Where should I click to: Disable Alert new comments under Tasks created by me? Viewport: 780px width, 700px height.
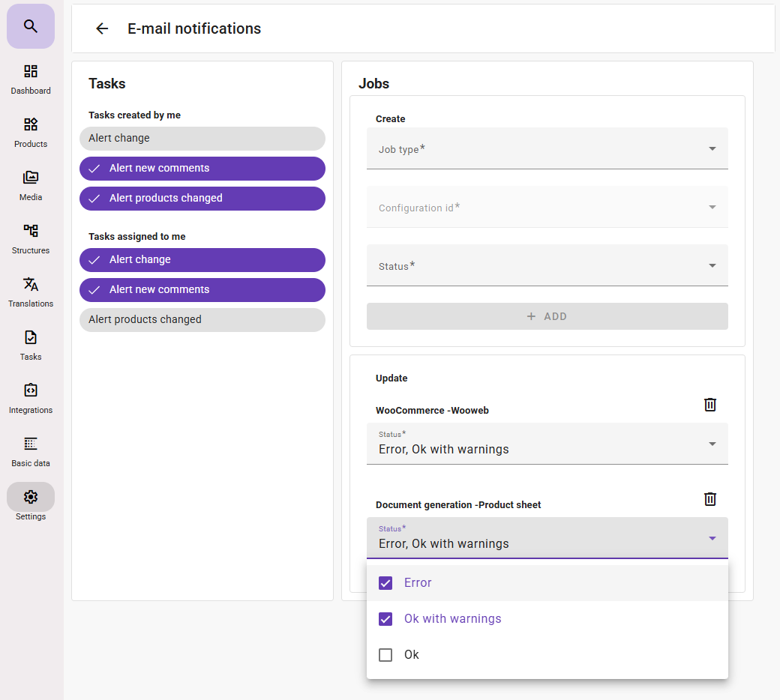202,169
